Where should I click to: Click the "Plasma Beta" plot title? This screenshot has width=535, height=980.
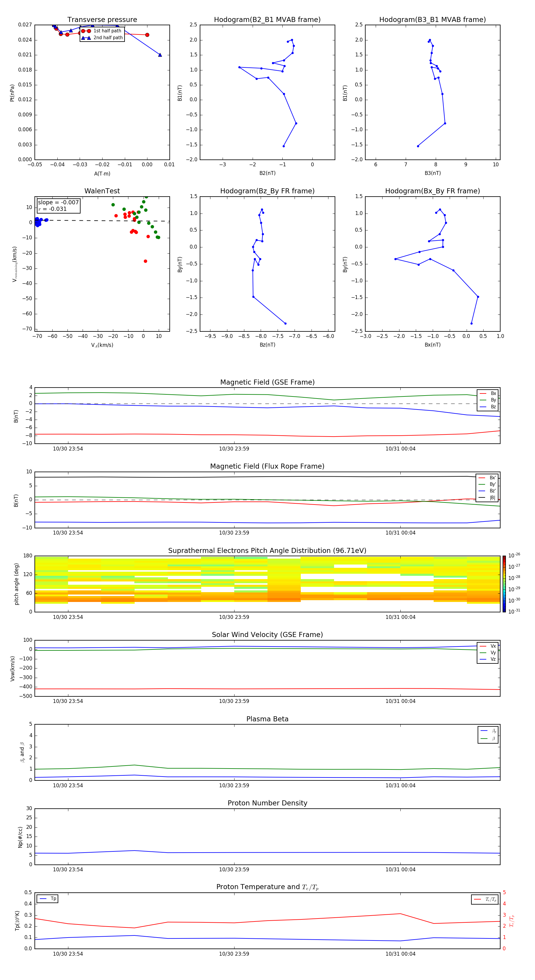(x=267, y=719)
